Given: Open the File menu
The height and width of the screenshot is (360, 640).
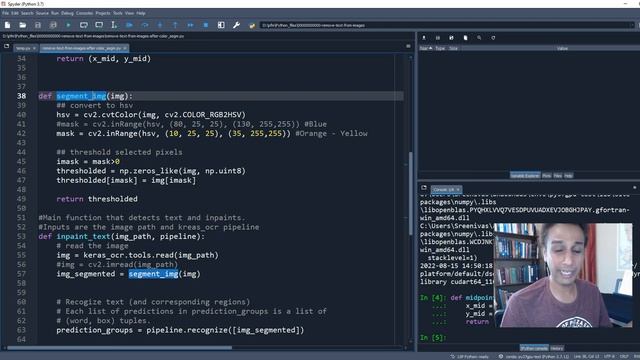Looking at the screenshot, I should [x=5, y=13].
